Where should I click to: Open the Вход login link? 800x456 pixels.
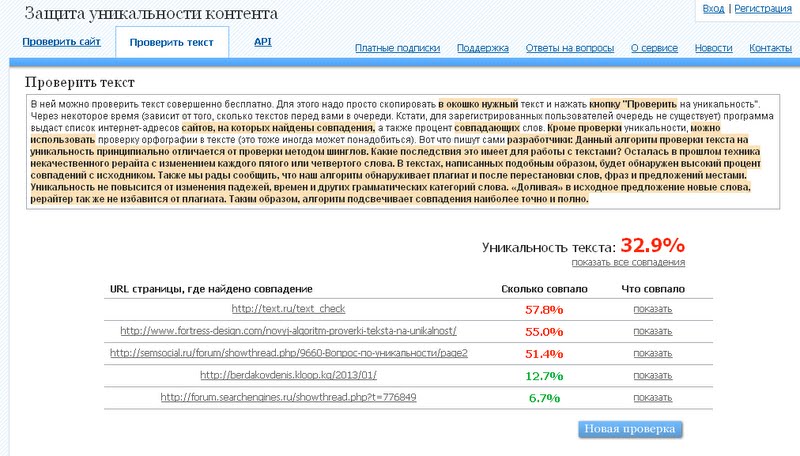click(x=713, y=9)
